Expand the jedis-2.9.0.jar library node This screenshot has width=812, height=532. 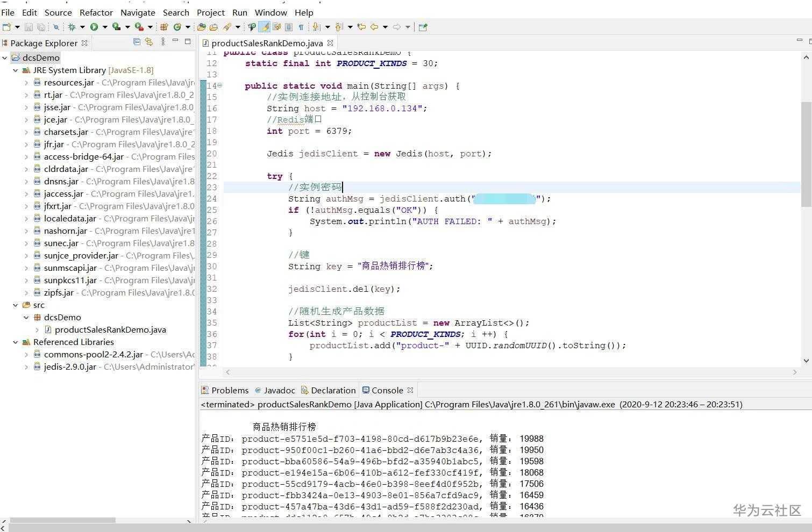(x=26, y=367)
